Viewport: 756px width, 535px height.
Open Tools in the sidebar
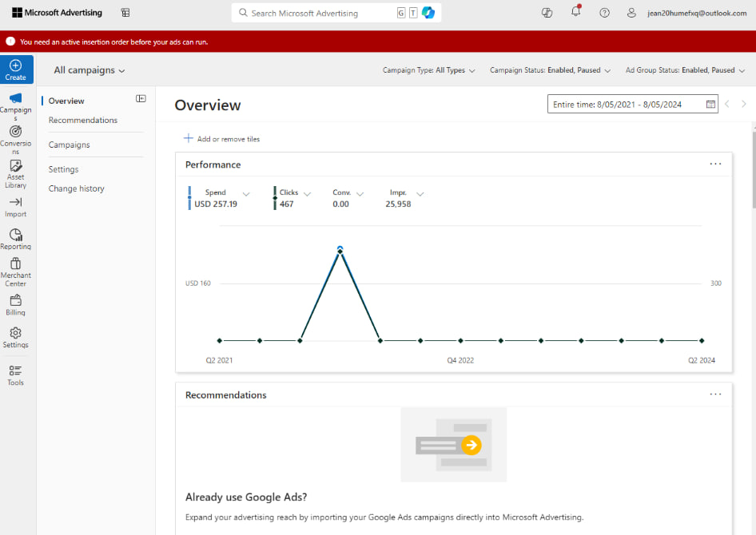(x=15, y=375)
